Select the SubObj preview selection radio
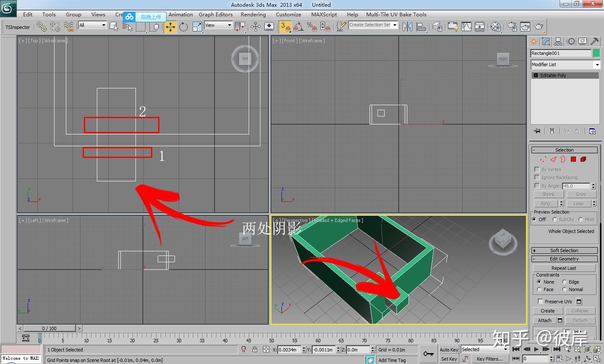The height and width of the screenshot is (364, 604). click(x=555, y=219)
